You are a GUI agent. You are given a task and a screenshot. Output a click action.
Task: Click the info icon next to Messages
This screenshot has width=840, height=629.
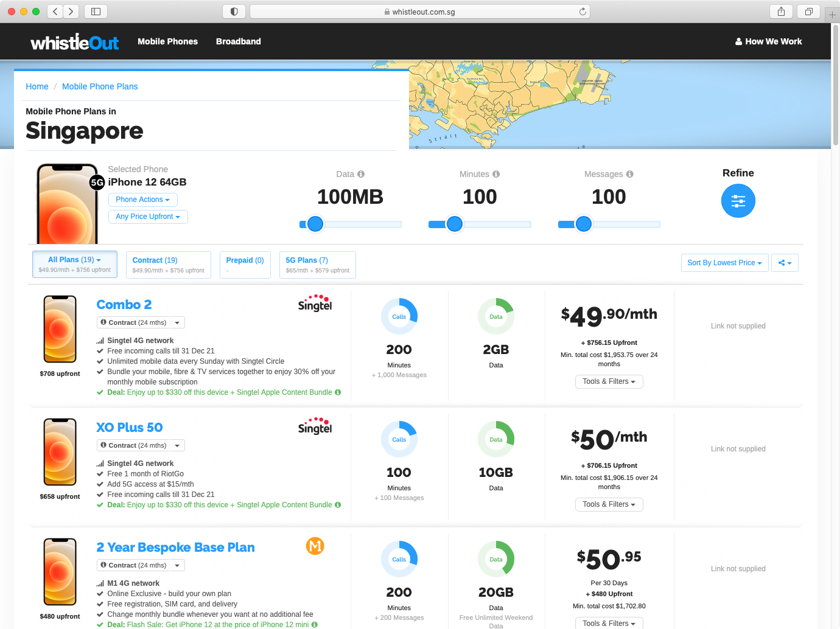tap(630, 174)
